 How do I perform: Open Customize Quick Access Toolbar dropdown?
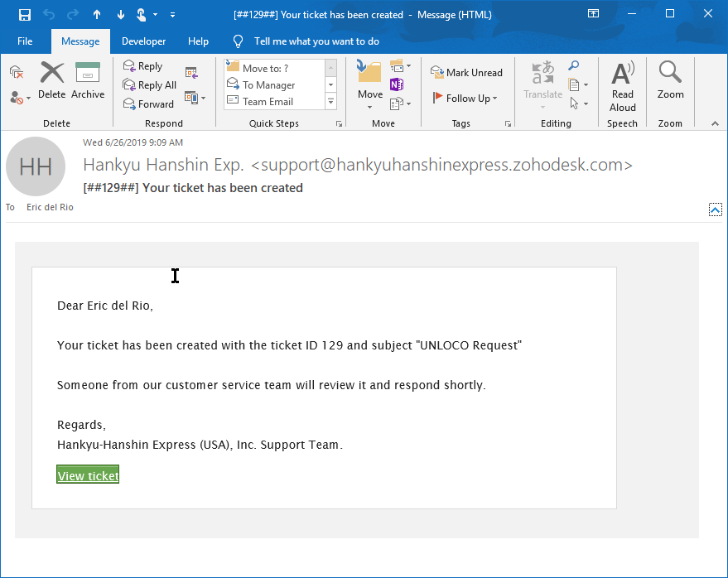[x=172, y=15]
